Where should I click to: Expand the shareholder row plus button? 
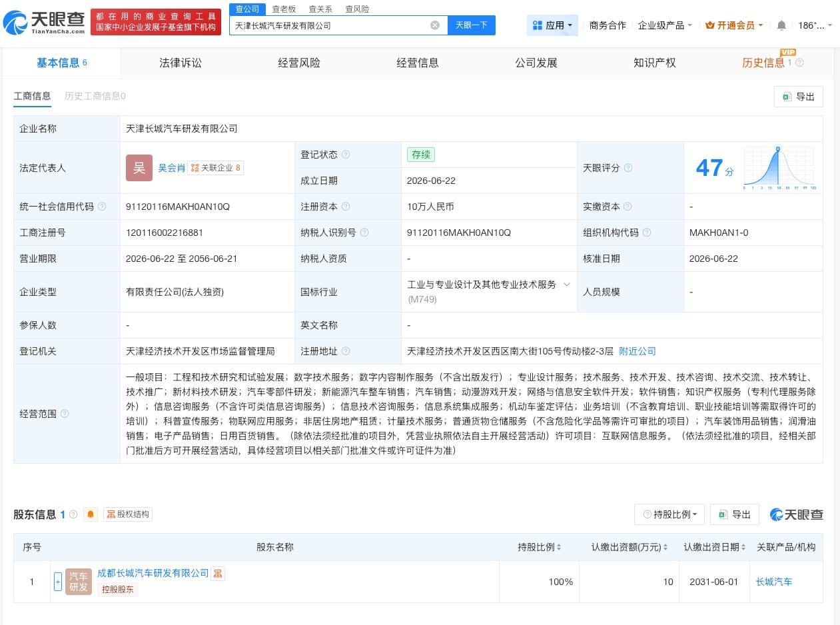pos(58,582)
